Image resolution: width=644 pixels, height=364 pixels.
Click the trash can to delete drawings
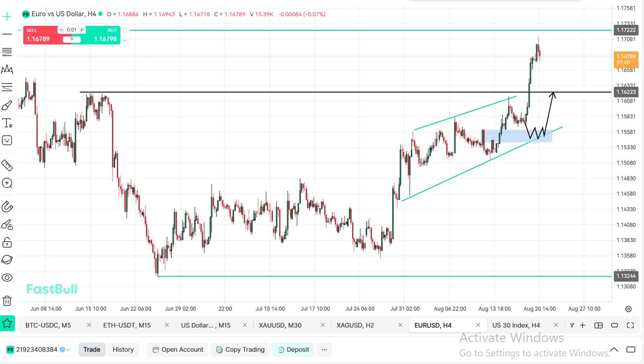point(7,300)
